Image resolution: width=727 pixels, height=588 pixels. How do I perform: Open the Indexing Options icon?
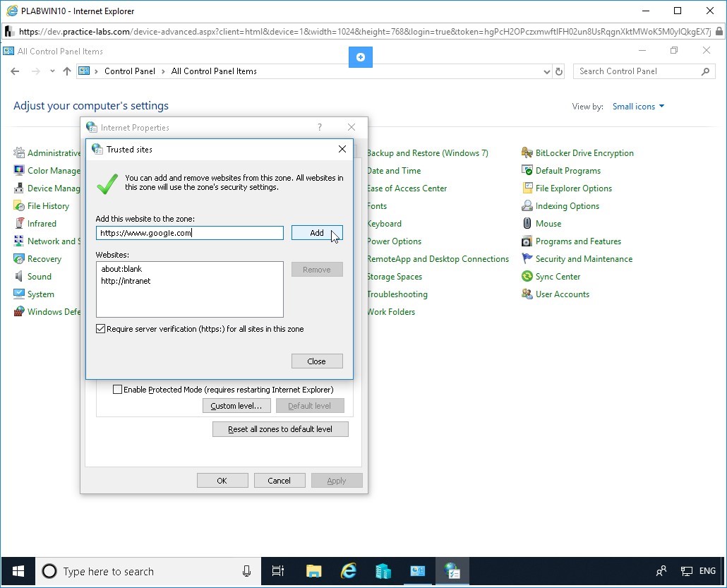point(527,206)
